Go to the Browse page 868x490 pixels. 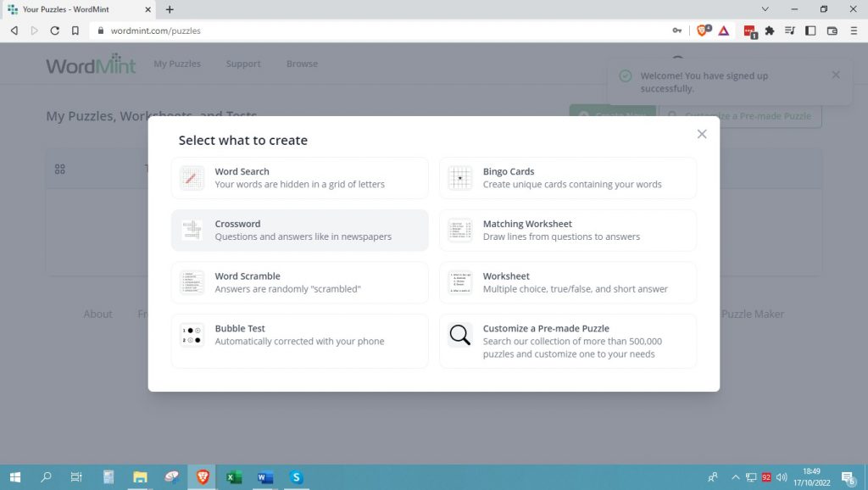pyautogui.click(x=302, y=64)
